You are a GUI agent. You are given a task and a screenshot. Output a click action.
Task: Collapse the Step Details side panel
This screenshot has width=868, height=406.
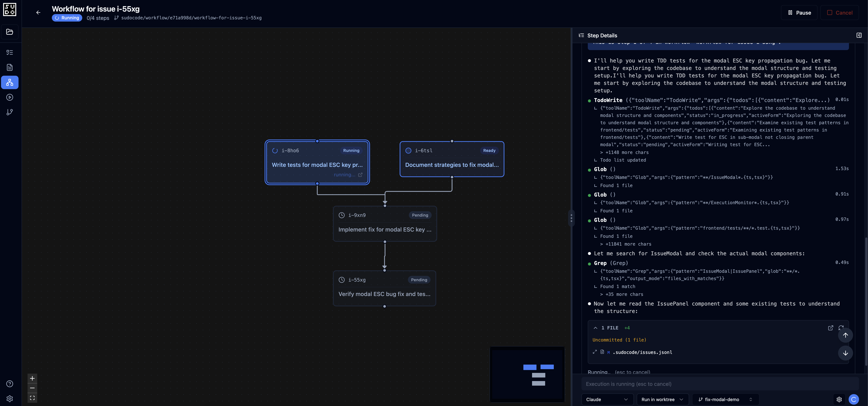tap(859, 35)
